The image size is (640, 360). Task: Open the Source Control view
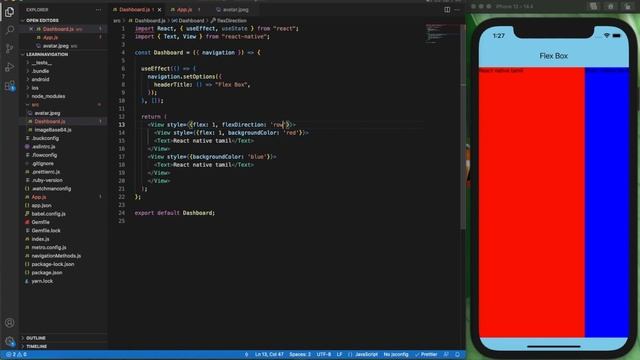[x=9, y=49]
